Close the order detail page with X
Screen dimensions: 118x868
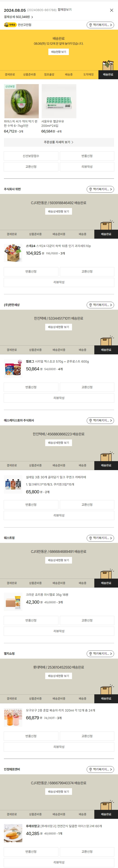(112, 10)
